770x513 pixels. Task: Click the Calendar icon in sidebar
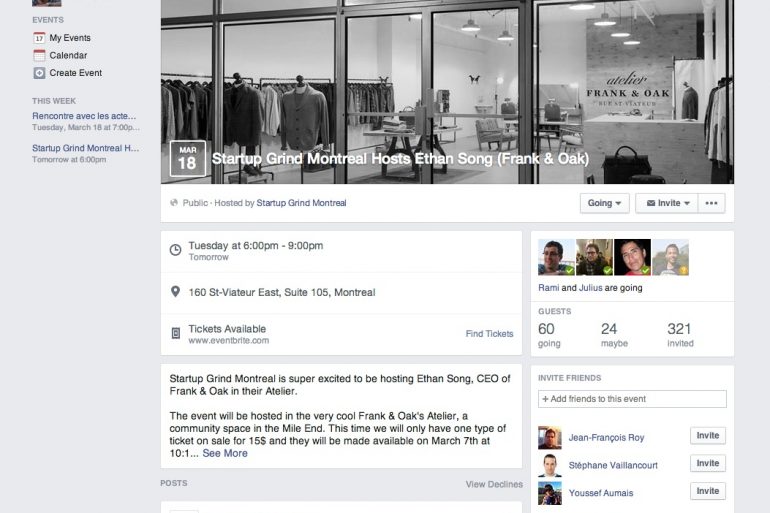click(39, 55)
